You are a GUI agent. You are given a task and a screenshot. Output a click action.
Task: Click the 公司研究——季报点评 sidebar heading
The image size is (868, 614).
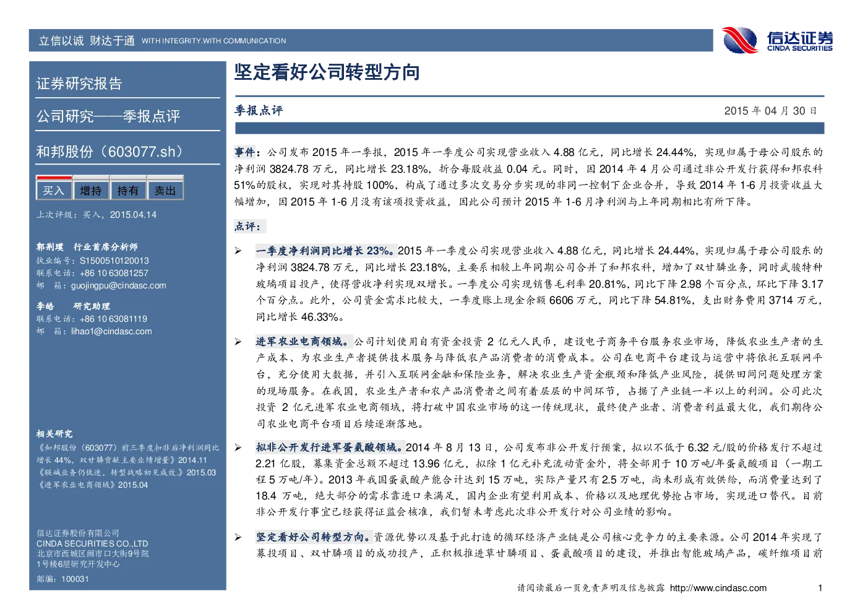(108, 116)
